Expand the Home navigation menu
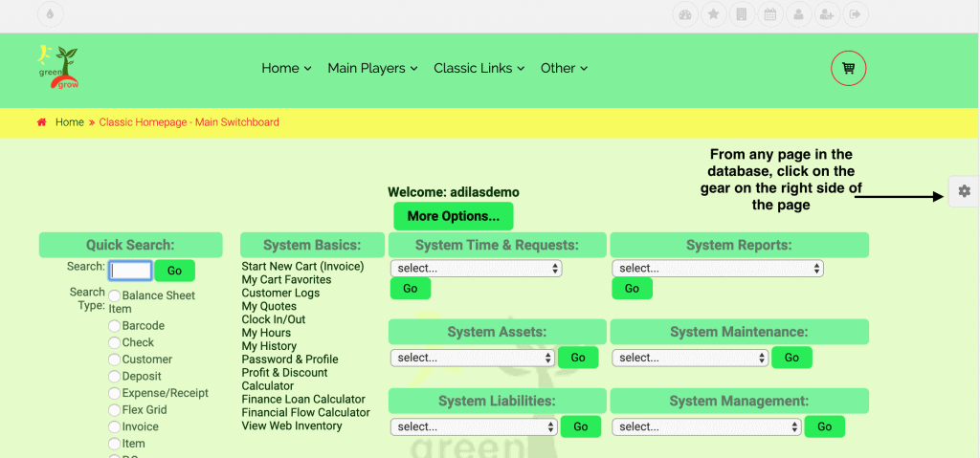Image resolution: width=980 pixels, height=458 pixels. click(x=286, y=68)
